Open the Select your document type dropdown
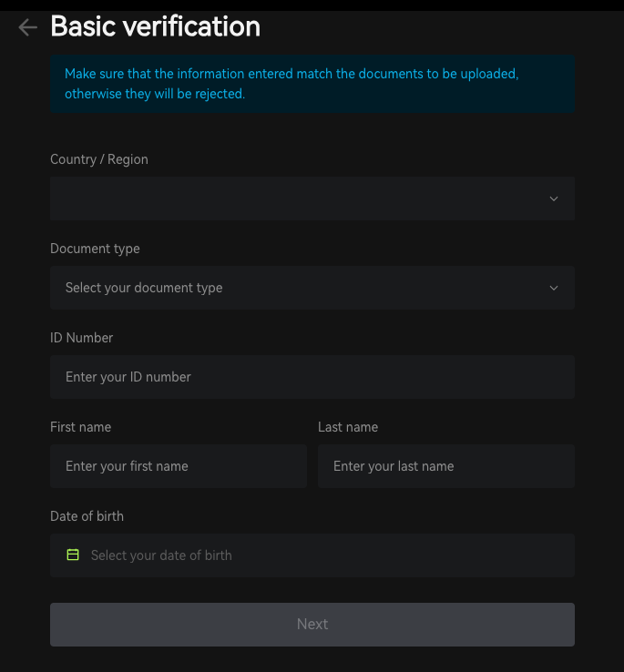624x672 pixels. [312, 288]
